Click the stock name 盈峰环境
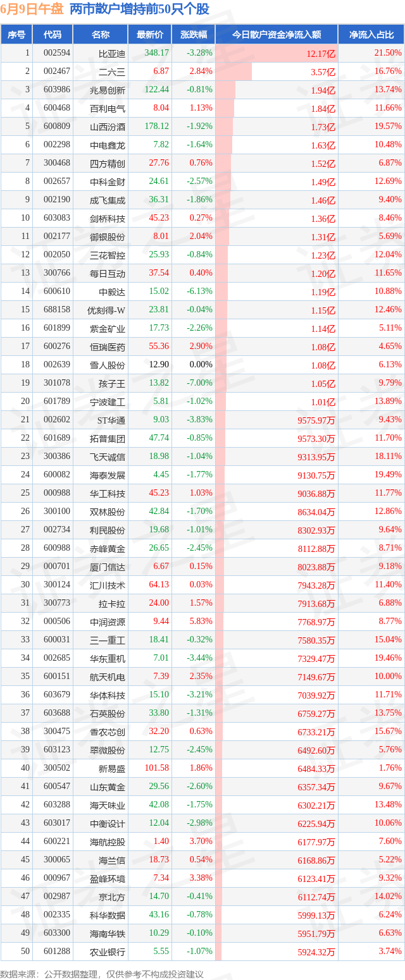 (108, 878)
